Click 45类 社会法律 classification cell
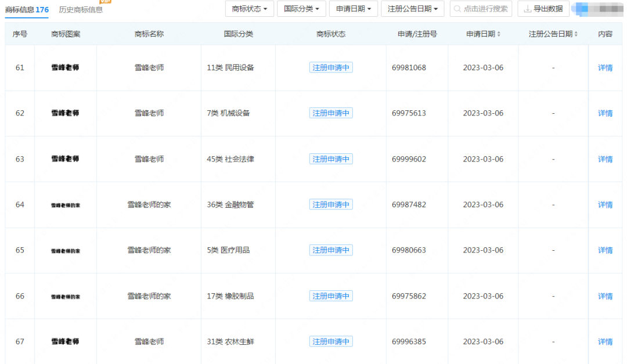 [x=230, y=159]
